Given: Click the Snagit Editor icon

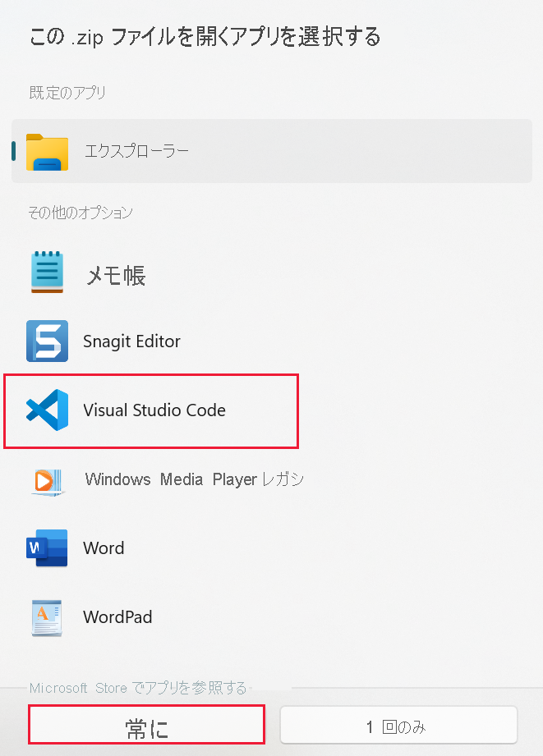Looking at the screenshot, I should [48, 341].
